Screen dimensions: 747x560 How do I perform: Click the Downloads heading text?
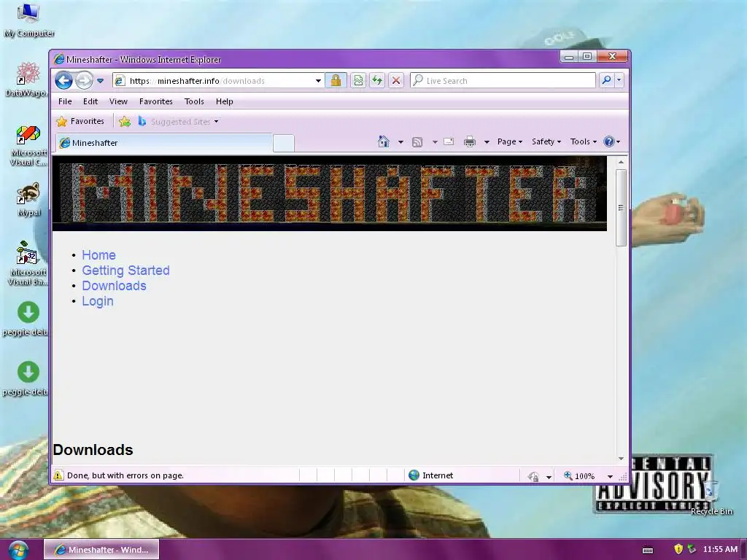point(93,450)
